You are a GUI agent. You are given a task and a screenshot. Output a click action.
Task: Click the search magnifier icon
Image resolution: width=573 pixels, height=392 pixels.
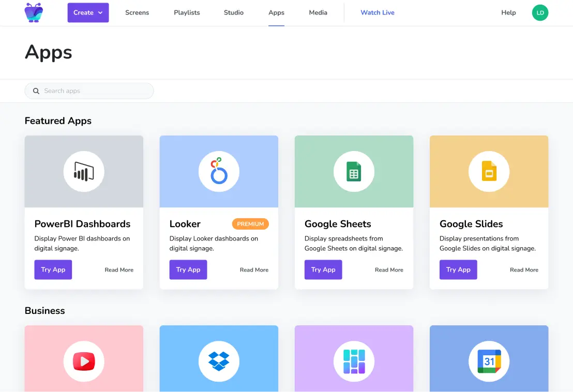click(36, 91)
